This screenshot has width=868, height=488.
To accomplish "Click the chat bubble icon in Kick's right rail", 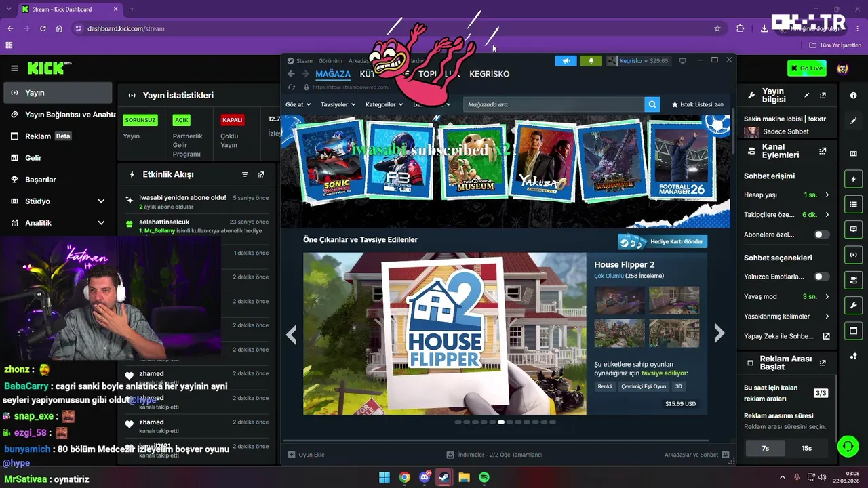I will 853,230.
